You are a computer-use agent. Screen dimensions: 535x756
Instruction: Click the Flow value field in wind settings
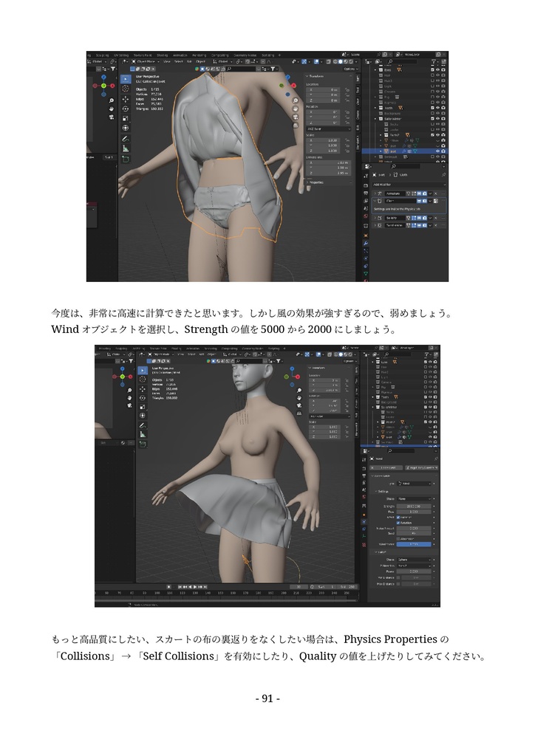pos(413,512)
